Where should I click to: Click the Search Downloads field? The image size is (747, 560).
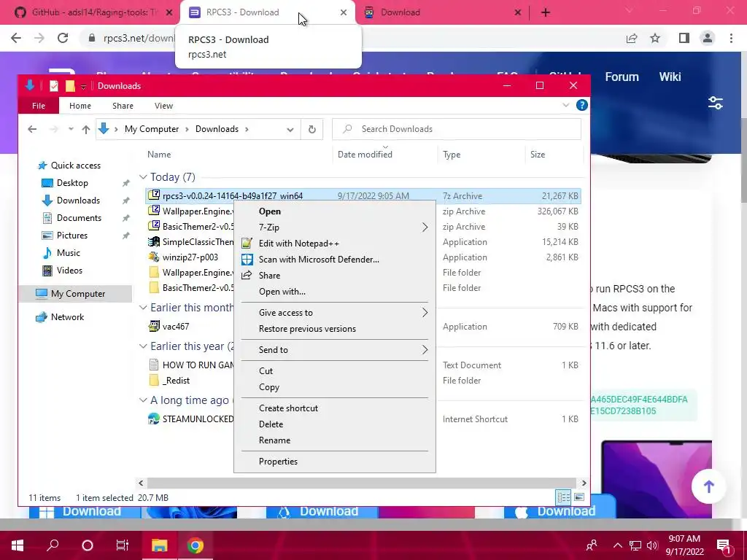(x=457, y=129)
